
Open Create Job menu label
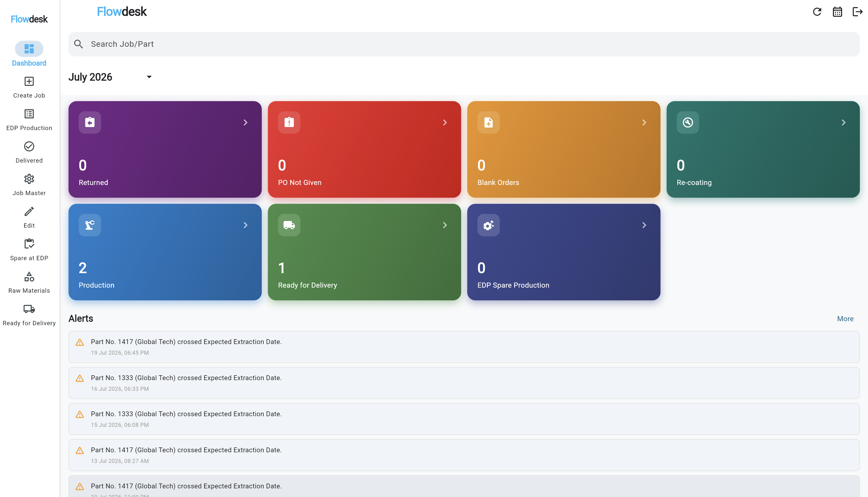point(29,96)
